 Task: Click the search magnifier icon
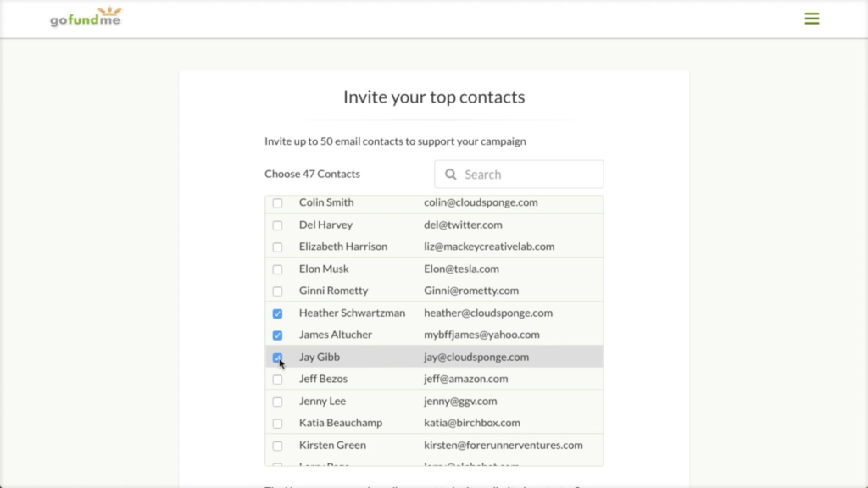451,175
